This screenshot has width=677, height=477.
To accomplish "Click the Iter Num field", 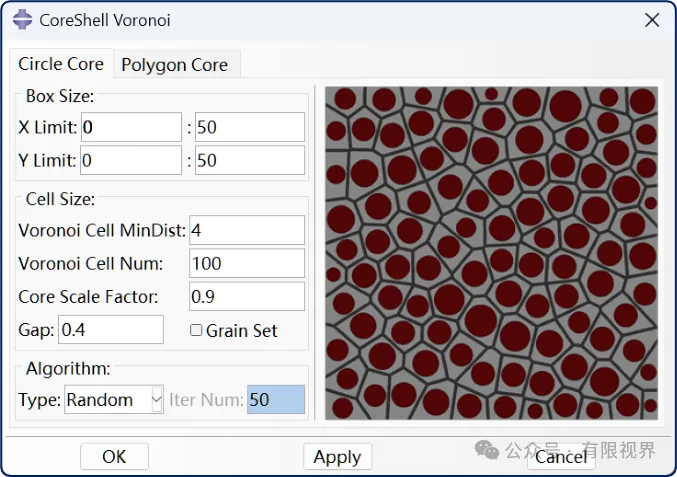I will coord(276,400).
